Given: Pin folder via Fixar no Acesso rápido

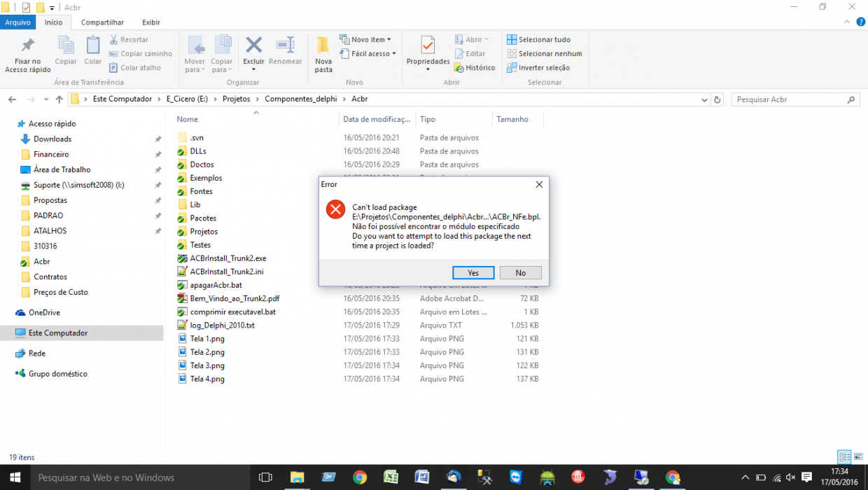Looking at the screenshot, I should [27, 55].
